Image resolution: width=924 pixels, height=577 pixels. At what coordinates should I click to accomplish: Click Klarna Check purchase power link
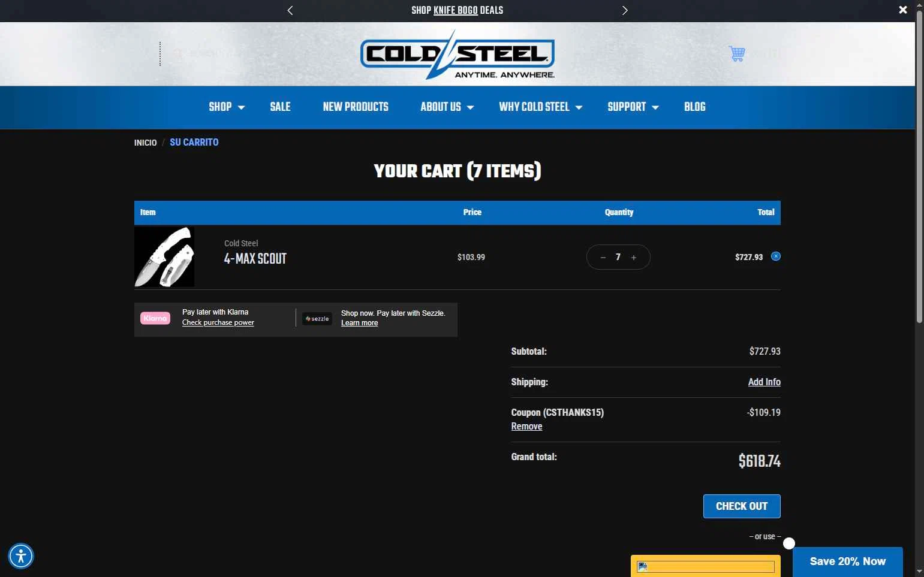pyautogui.click(x=218, y=322)
